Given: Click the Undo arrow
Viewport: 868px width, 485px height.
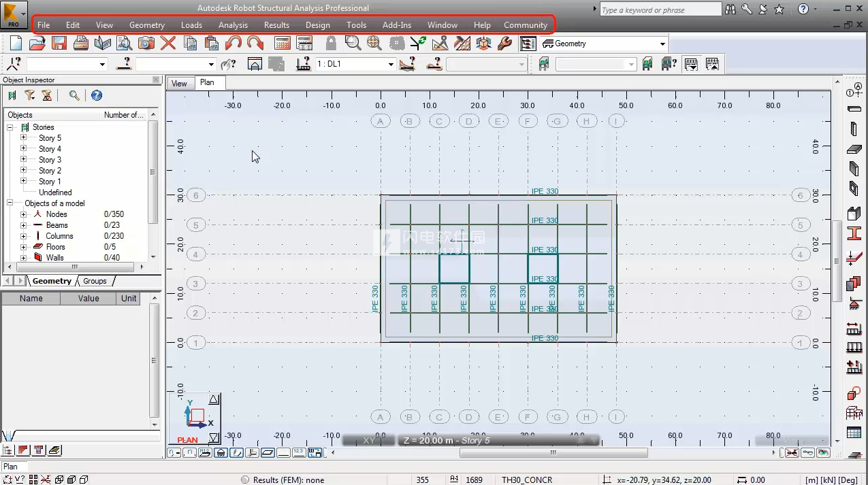Looking at the screenshot, I should tap(234, 44).
